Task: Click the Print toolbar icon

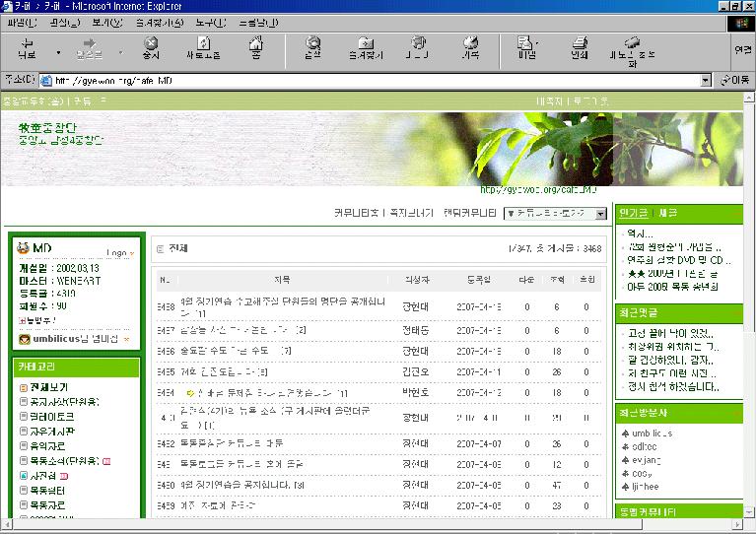Action: click(x=580, y=48)
